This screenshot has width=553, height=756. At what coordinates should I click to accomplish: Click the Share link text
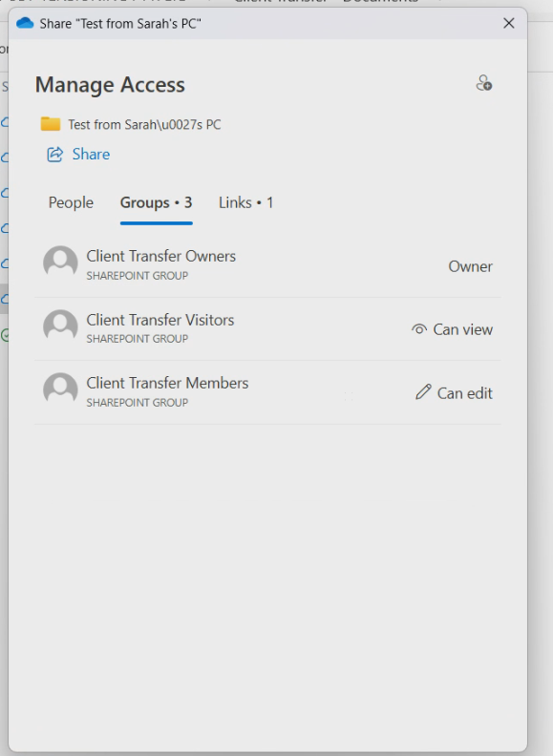91,155
